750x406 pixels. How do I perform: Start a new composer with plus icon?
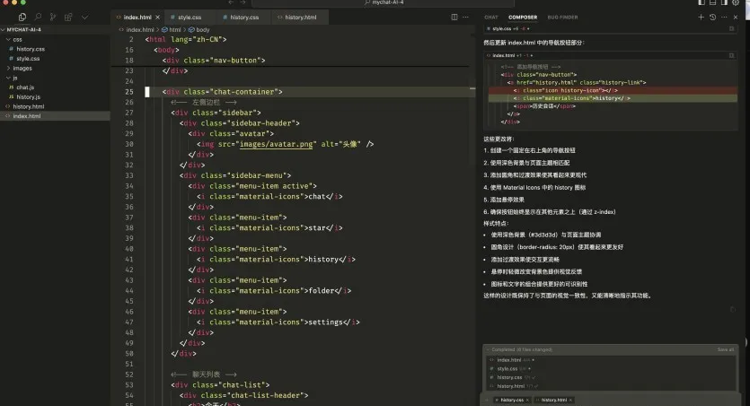tap(701, 17)
